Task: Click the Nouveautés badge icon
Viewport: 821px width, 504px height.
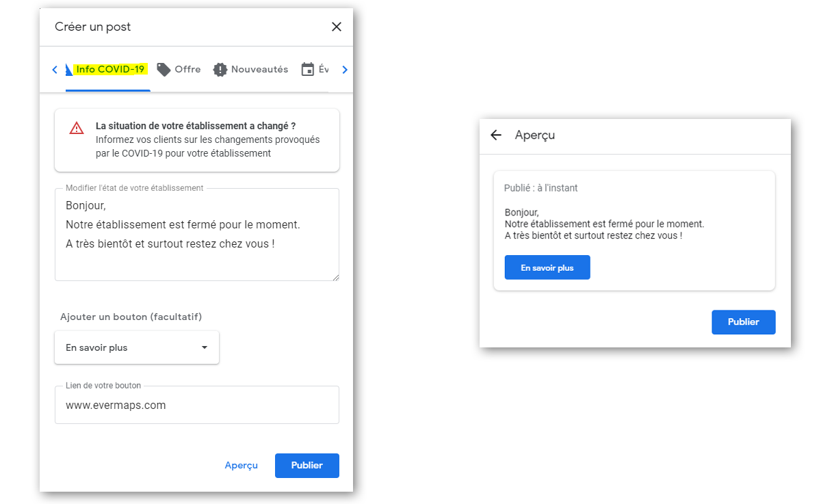Action: pos(220,69)
